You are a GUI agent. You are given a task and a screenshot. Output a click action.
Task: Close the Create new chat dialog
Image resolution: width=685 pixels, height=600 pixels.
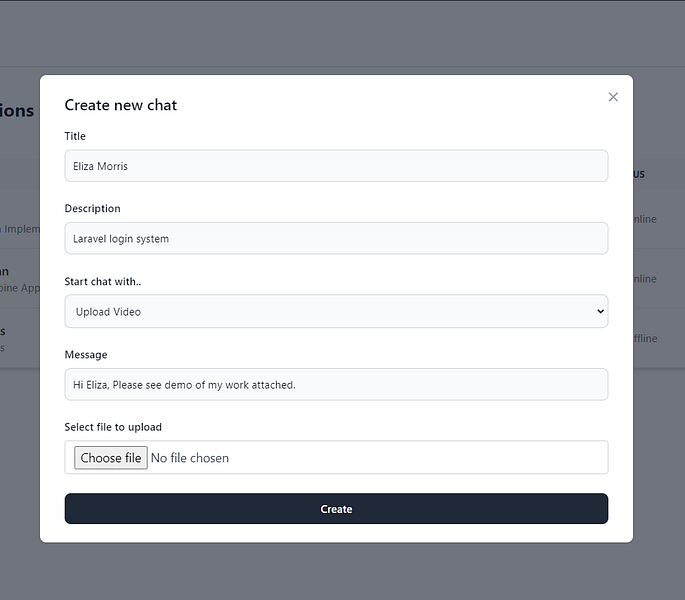pos(613,97)
